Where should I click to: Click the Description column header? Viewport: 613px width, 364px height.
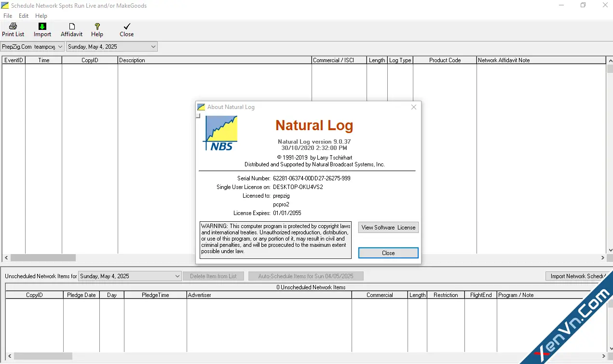click(x=215, y=60)
